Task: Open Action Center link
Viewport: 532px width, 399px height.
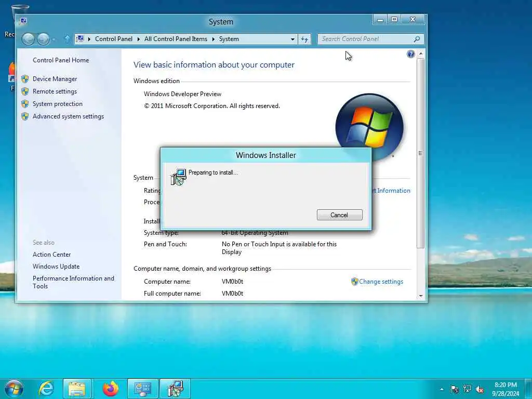Action: pos(51,255)
